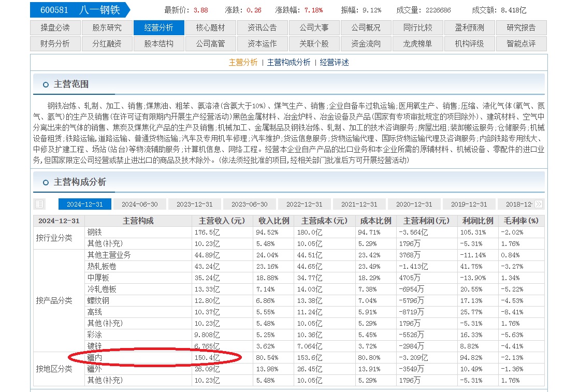
Task: Click the 105.31% profit ratio value
Action: [x=473, y=233]
